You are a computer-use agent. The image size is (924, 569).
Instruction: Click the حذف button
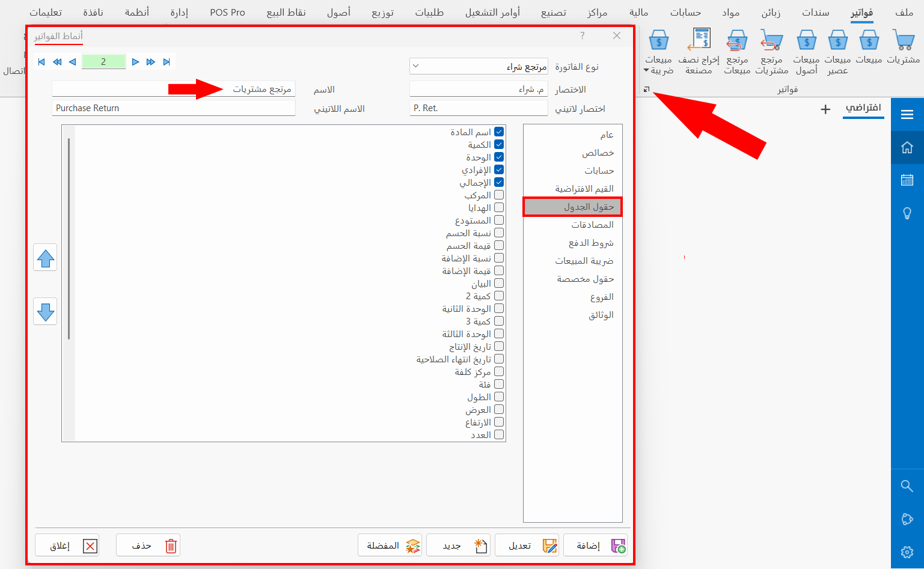148,545
